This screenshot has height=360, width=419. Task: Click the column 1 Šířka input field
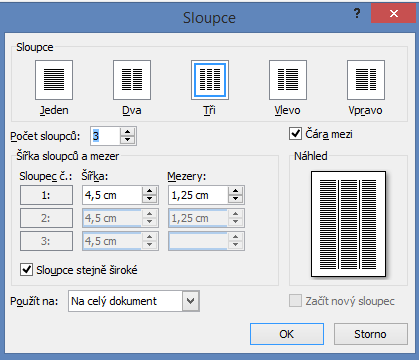click(112, 195)
